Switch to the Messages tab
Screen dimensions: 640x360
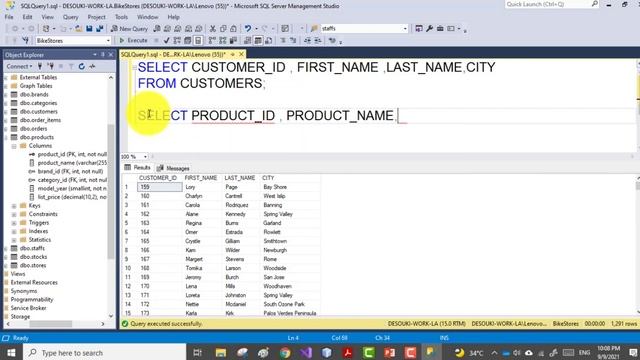(x=173, y=168)
